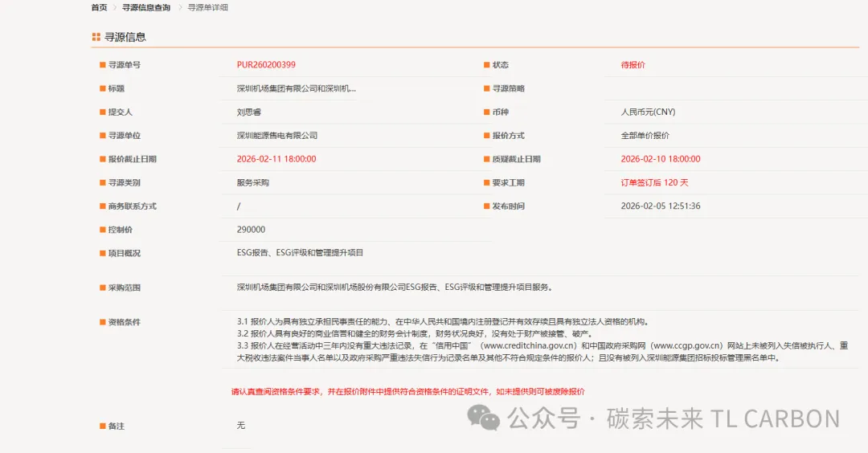Click duration value 订单签订后 120 天
Screen dimensions: 868x453
tap(654, 182)
